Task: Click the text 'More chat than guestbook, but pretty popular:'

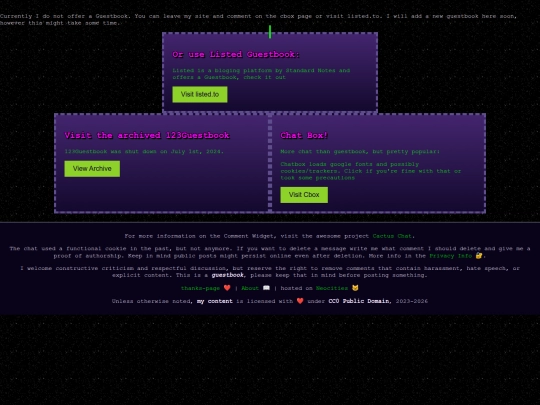Action: 360,152
